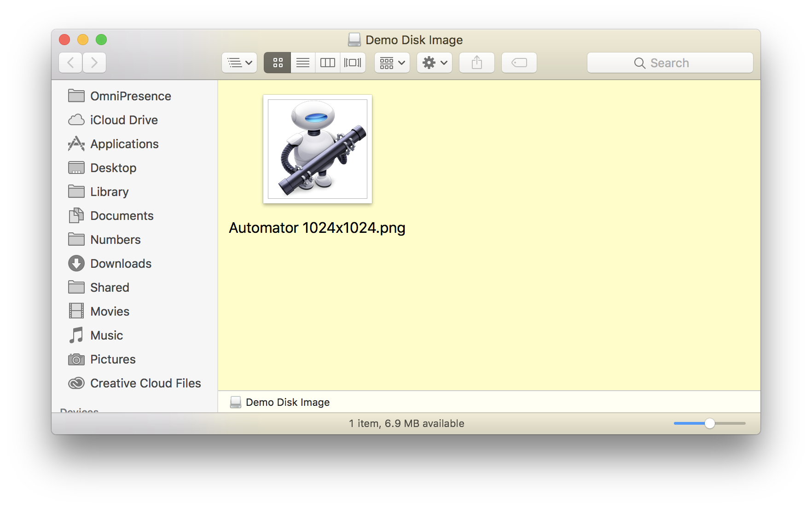Viewport: 812px width, 508px height.
Task: Switch to cover flow view
Action: (x=353, y=63)
